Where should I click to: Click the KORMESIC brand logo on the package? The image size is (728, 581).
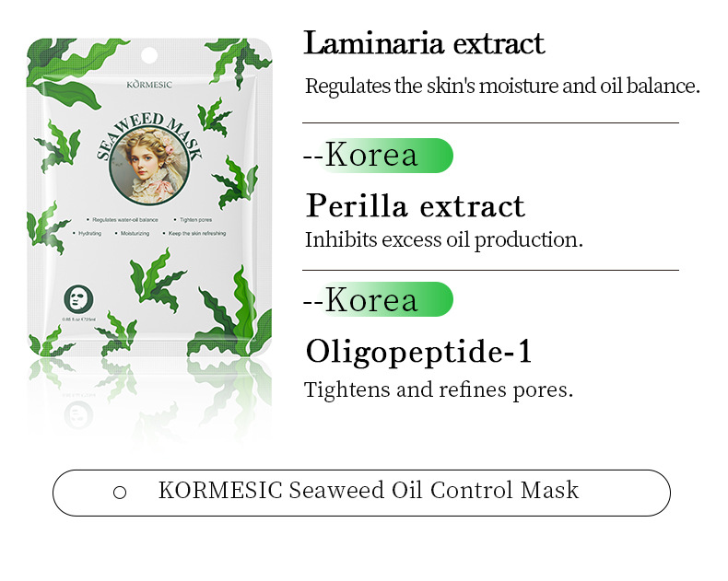149,84
